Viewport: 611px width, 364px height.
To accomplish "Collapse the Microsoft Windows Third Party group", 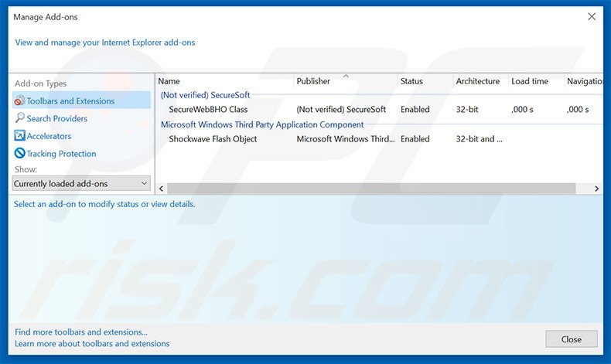I will pos(261,124).
